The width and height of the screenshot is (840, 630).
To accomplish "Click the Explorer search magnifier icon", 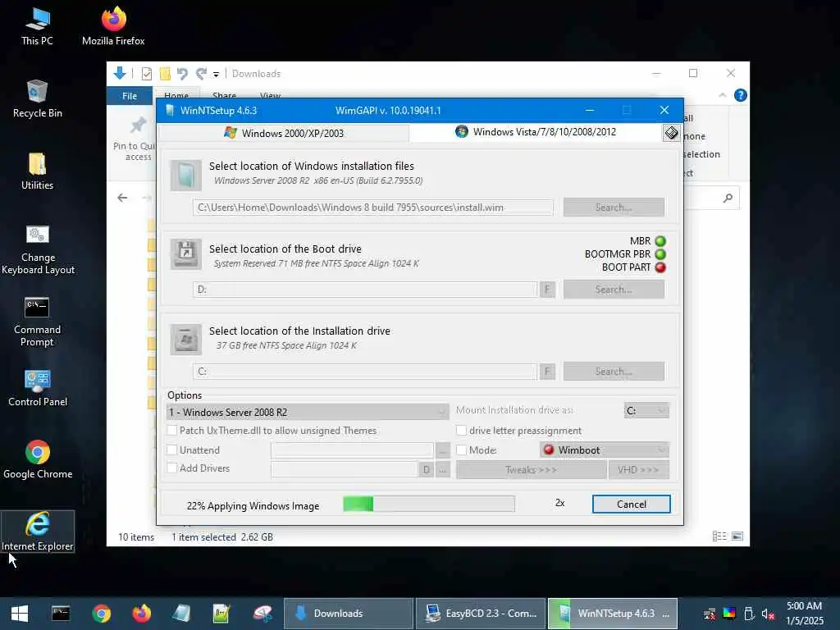I will [x=728, y=199].
